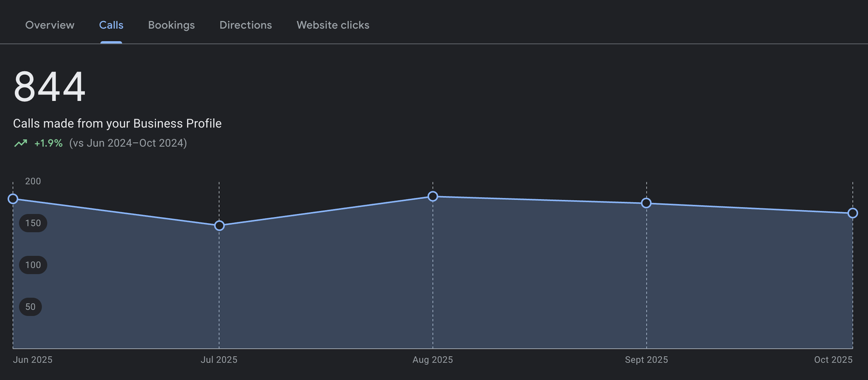Click the +1.9% change percentage

48,143
